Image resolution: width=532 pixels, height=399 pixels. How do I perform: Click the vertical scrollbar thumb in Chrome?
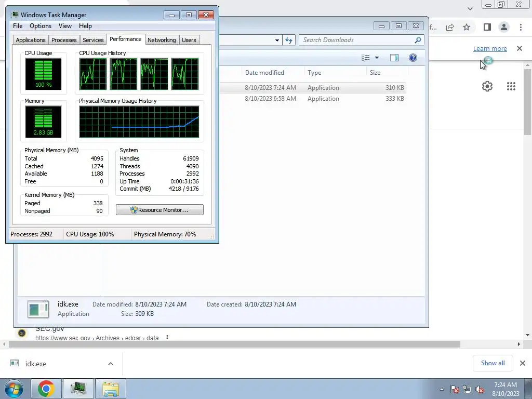click(x=528, y=102)
